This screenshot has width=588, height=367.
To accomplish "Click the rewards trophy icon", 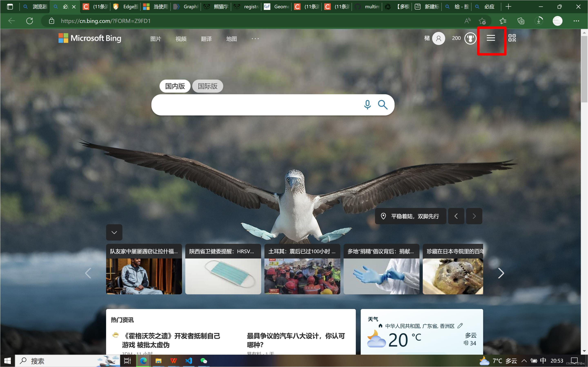I will click(470, 38).
